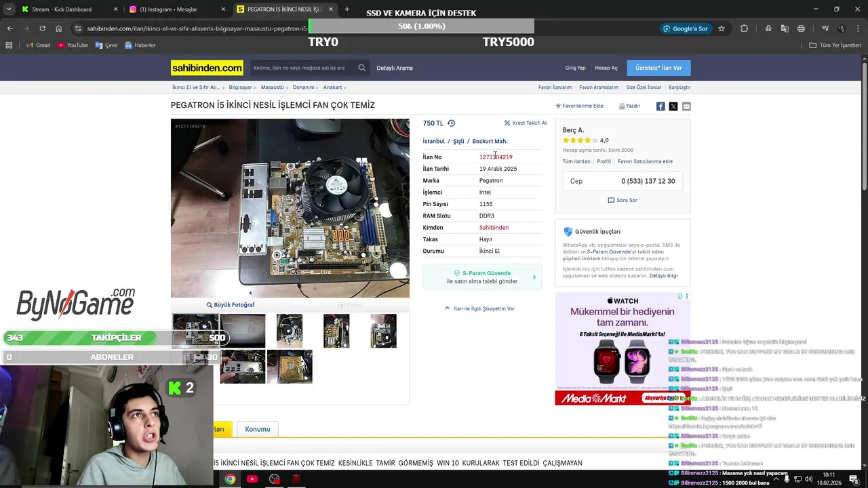The image size is (868, 488).
Task: Open Büyük Fotoğraf view
Action: [x=231, y=305]
